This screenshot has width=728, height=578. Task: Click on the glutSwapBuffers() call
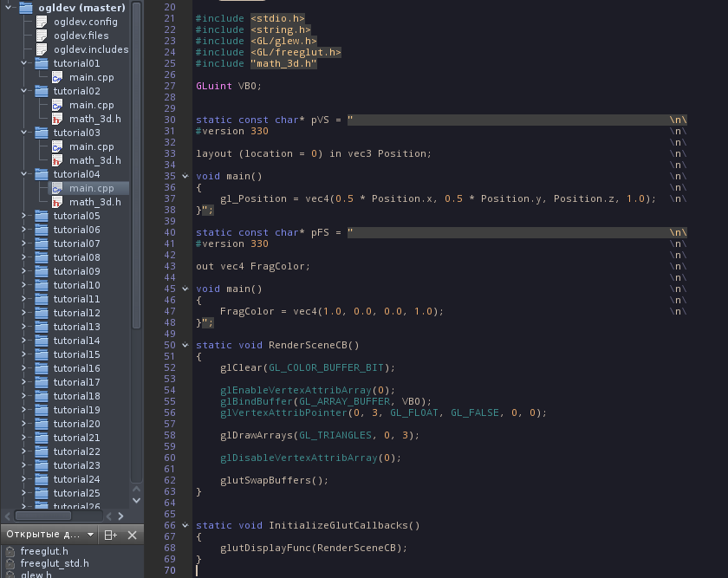pos(275,480)
